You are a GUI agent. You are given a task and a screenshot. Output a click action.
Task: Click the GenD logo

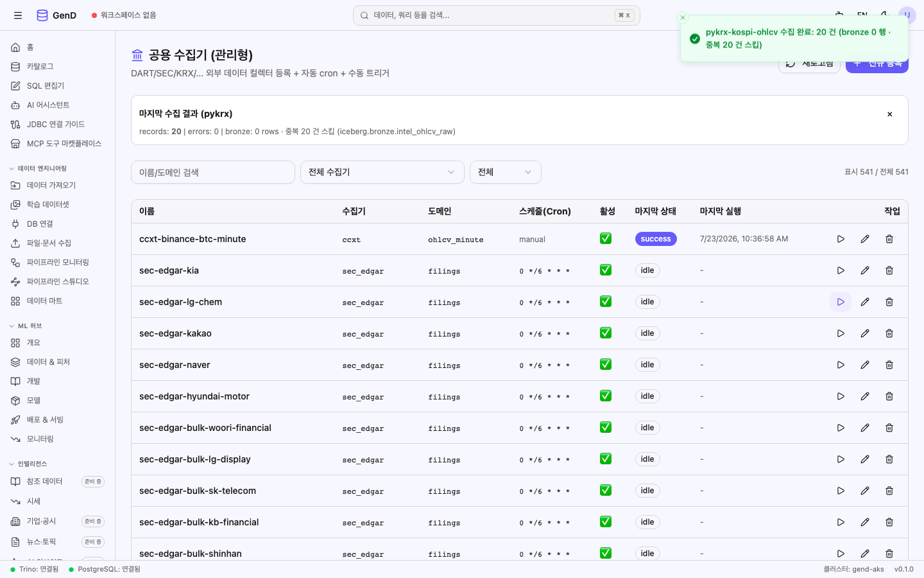(56, 15)
